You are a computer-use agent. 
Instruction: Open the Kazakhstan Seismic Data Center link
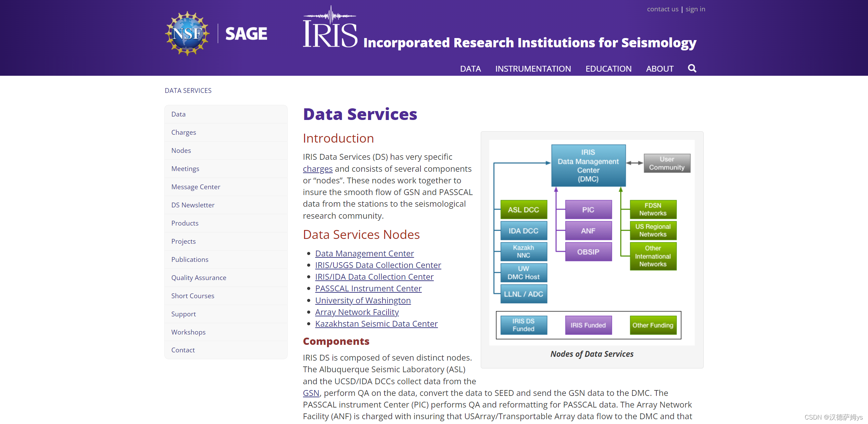tap(376, 324)
